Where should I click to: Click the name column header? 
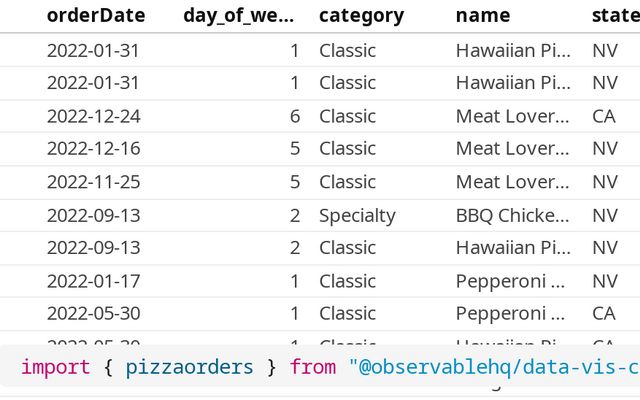click(482, 15)
